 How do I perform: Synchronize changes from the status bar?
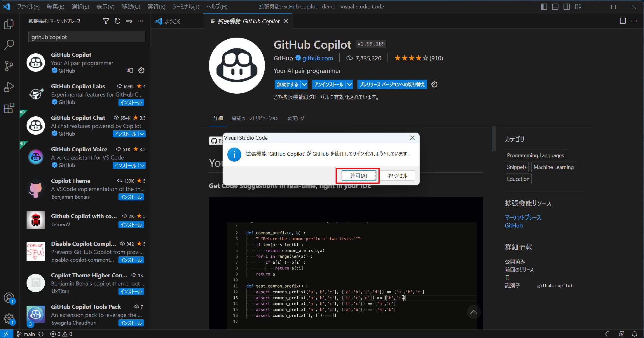click(41, 334)
